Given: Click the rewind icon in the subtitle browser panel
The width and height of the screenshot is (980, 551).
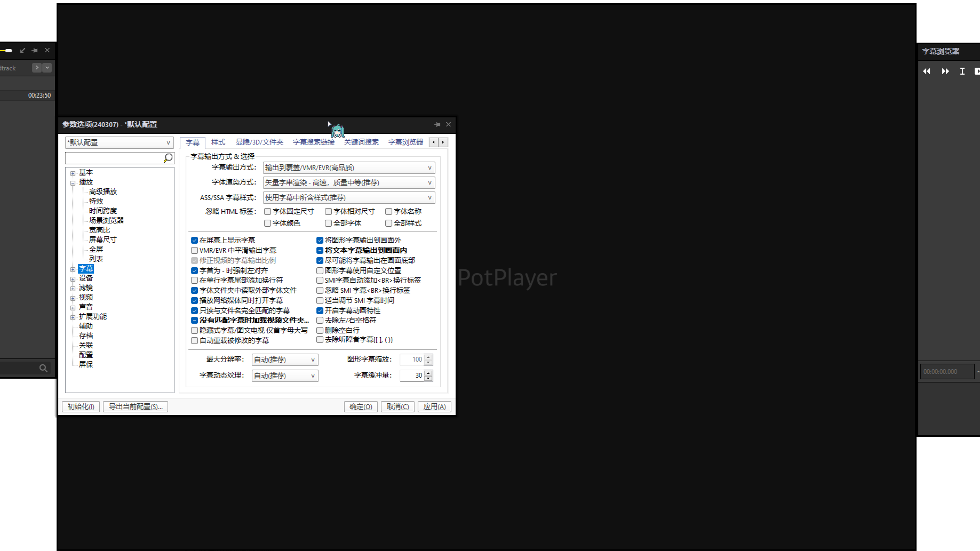Looking at the screenshot, I should (x=927, y=71).
